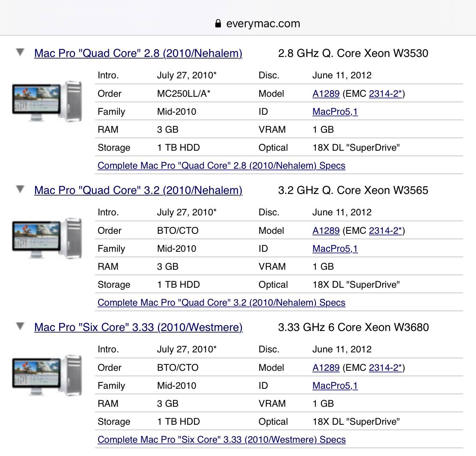Screen dimensions: 476x456
Task: Open MacPro5,1 ID link in Six Core 3.33 table
Action: (x=335, y=385)
